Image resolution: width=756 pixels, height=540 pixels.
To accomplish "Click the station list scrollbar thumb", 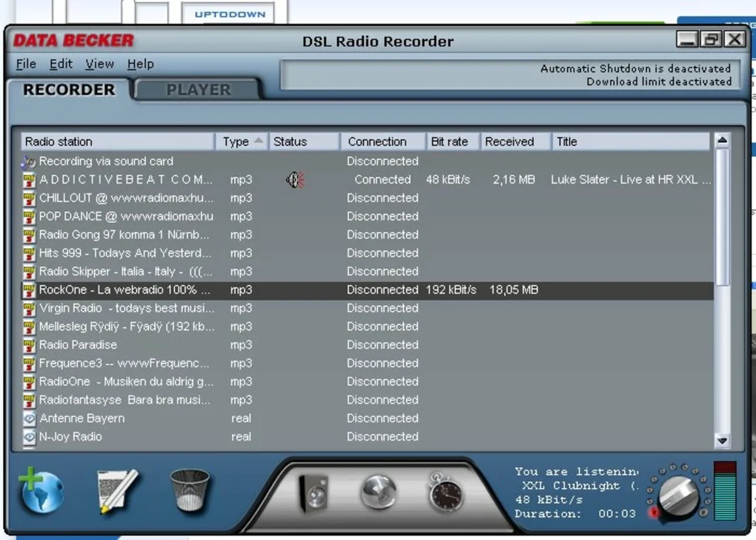I will coord(722,217).
